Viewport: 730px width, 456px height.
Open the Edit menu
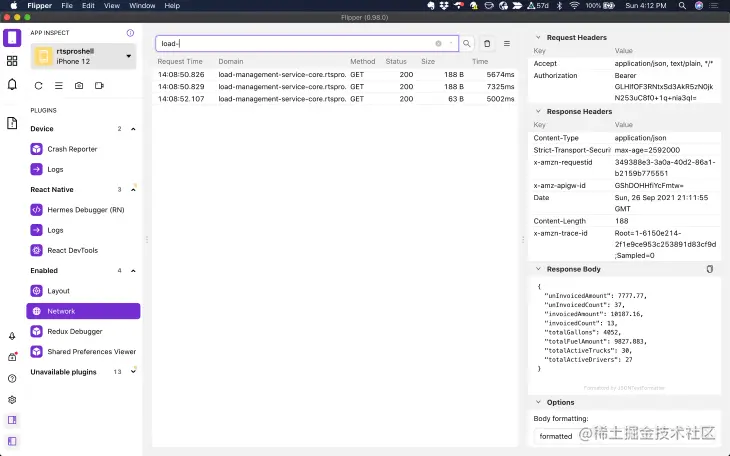(88, 6)
